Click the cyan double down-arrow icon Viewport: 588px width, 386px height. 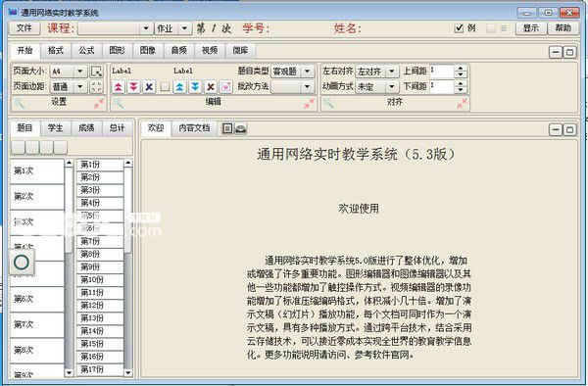tap(195, 87)
